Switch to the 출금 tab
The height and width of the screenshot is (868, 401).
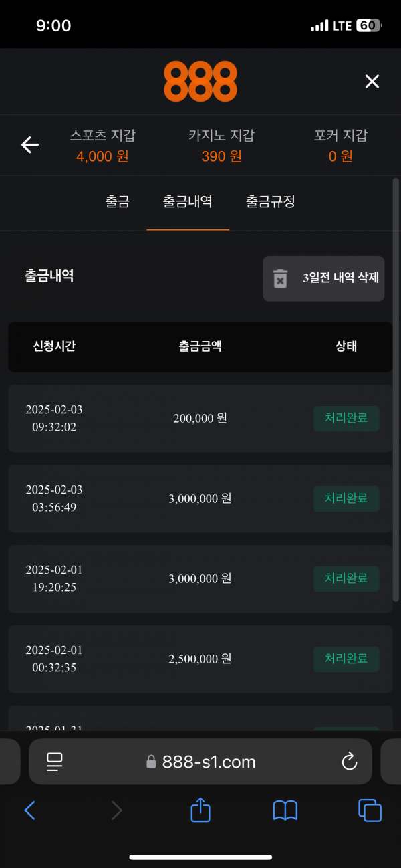click(x=118, y=201)
